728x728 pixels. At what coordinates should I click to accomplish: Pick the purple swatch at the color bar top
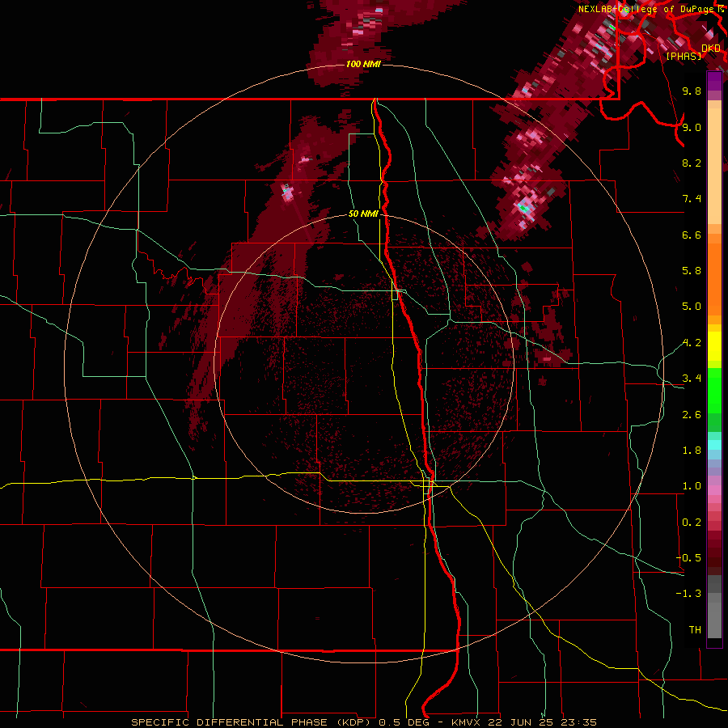tap(714, 81)
